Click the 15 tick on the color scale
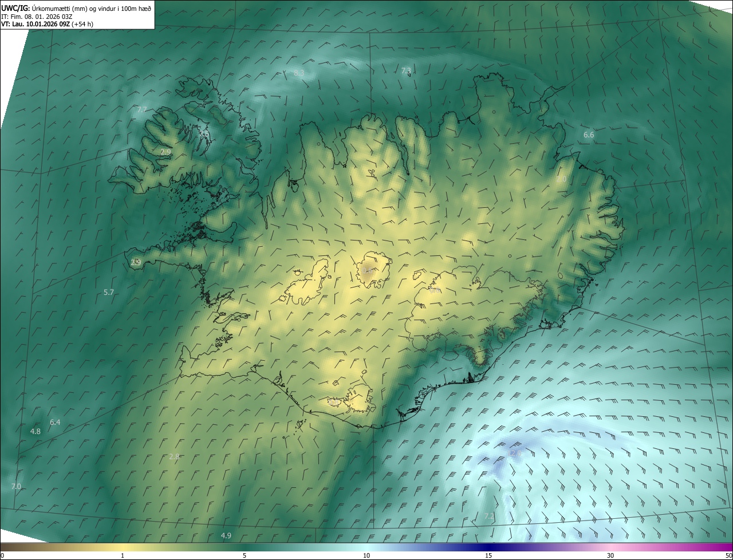This screenshot has height=560, width=733. point(488,556)
